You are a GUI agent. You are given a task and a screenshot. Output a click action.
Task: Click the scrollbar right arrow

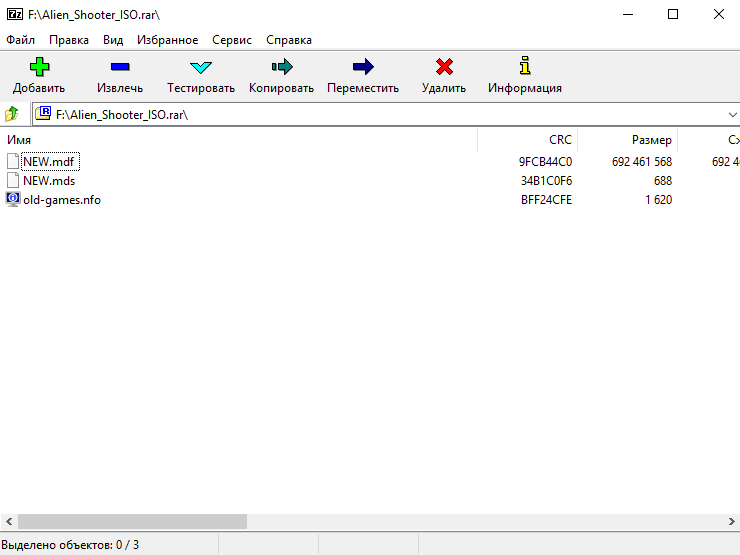coord(732,521)
